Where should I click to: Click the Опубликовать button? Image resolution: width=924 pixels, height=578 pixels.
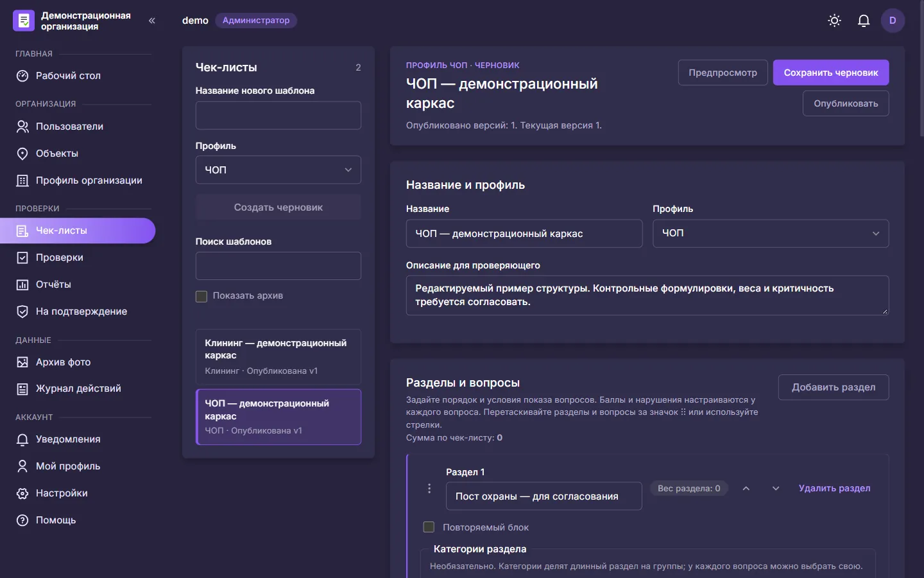(x=846, y=103)
